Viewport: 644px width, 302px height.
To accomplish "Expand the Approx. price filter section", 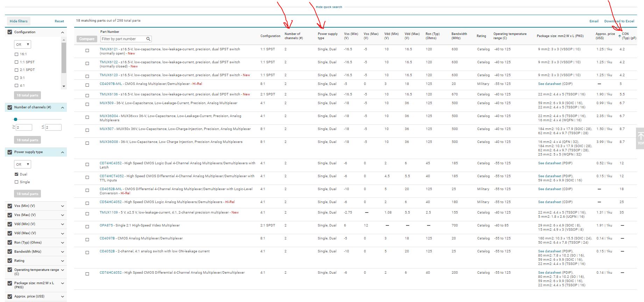I will [63, 297].
